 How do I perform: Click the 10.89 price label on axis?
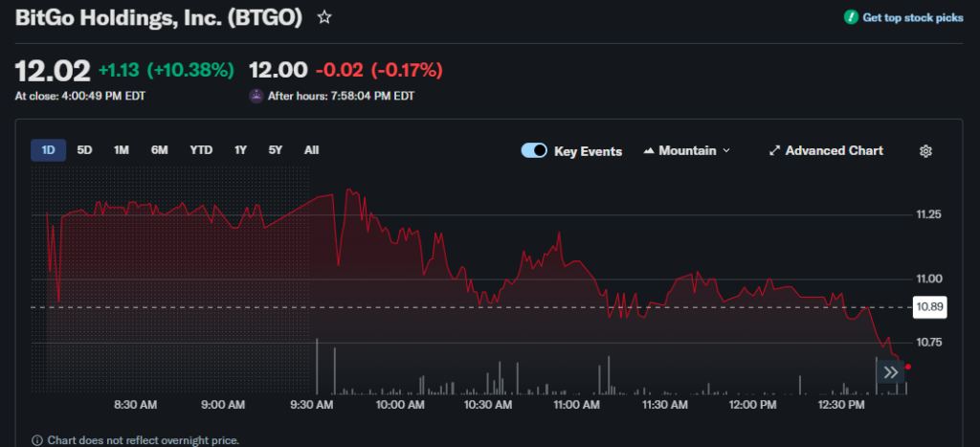tap(929, 307)
